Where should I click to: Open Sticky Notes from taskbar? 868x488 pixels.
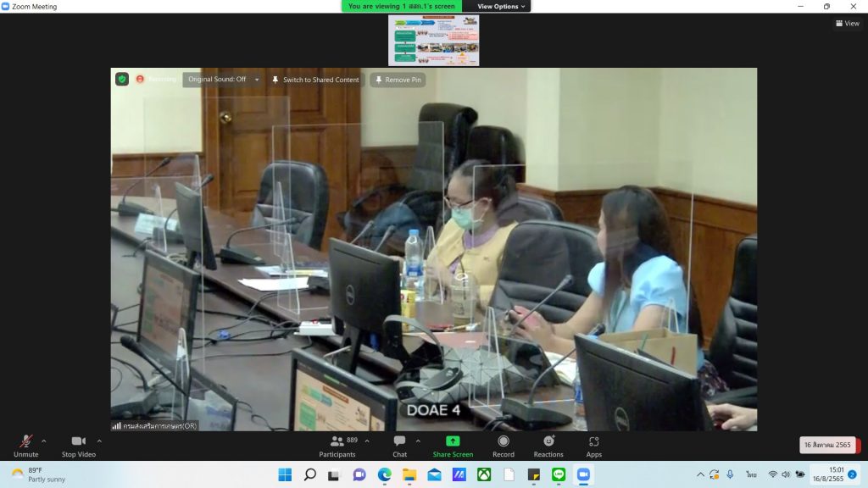(x=534, y=474)
